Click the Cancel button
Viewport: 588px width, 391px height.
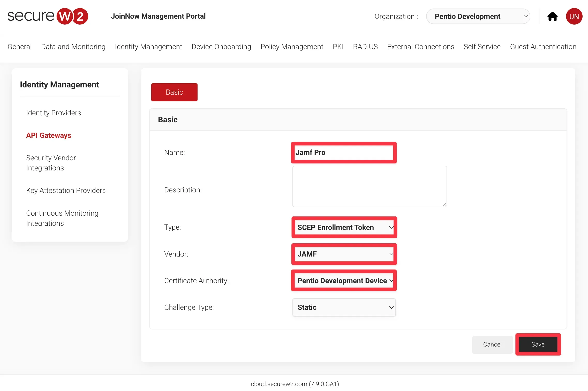point(492,344)
